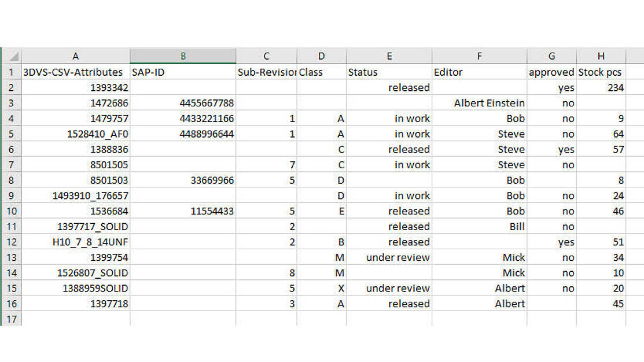Select row 17 header
Viewport: 644px width, 362px height.
[x=12, y=319]
